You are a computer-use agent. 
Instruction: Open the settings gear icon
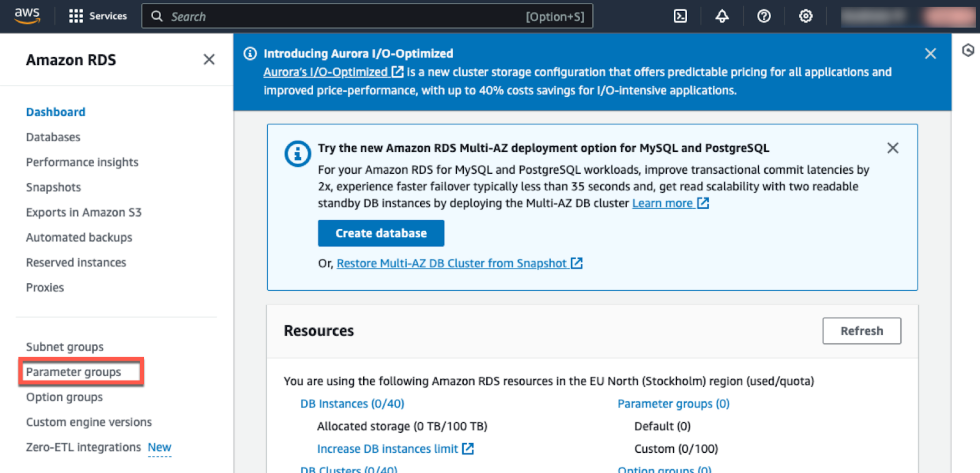click(x=805, y=16)
